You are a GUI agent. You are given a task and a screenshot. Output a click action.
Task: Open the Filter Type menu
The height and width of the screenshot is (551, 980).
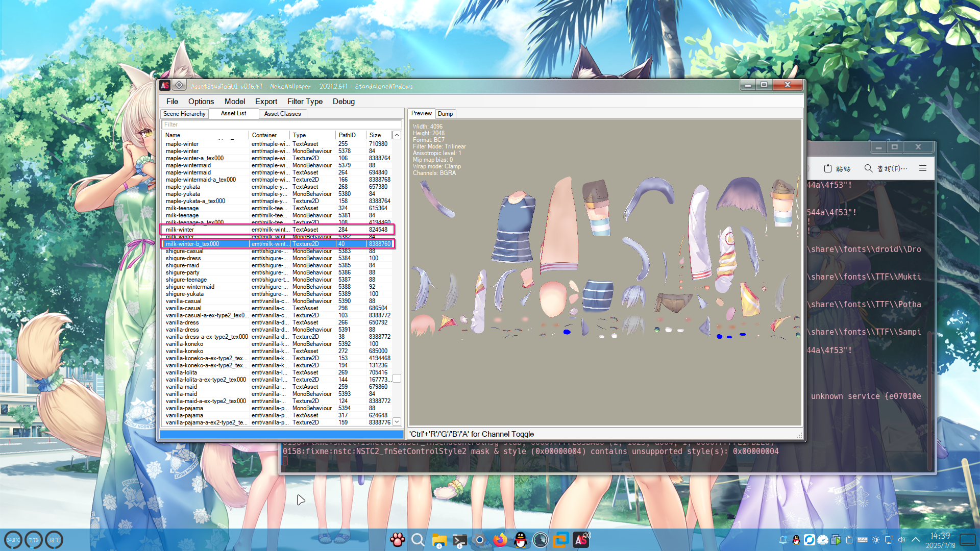(x=305, y=102)
